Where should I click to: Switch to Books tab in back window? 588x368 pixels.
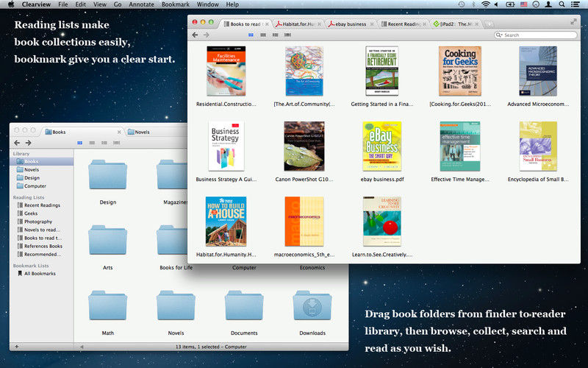pos(82,132)
